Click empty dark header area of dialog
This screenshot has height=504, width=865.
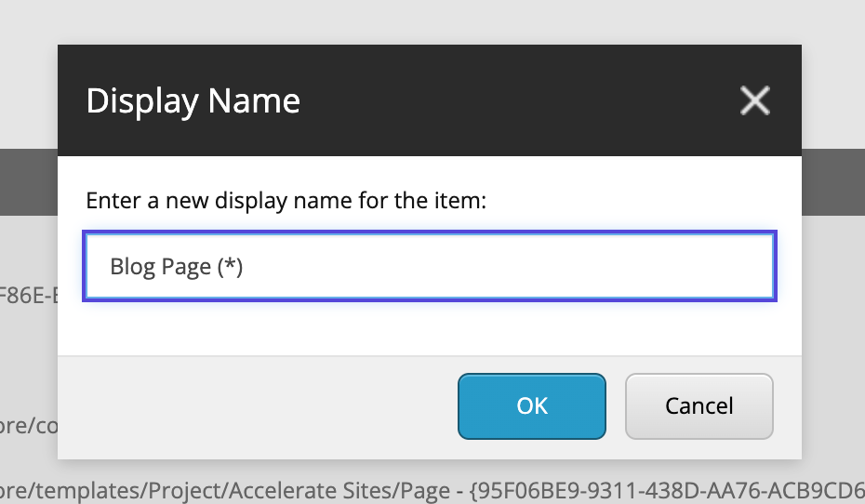(x=512, y=100)
